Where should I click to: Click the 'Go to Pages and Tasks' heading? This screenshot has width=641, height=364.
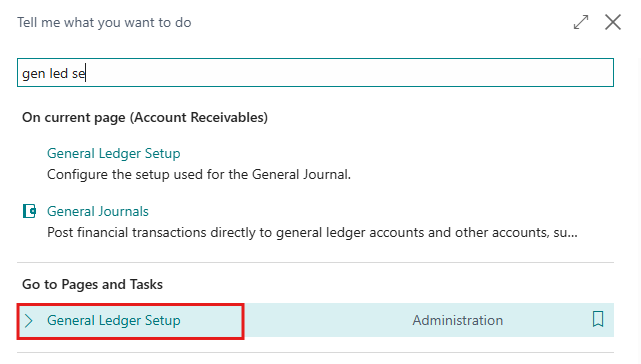pos(92,284)
